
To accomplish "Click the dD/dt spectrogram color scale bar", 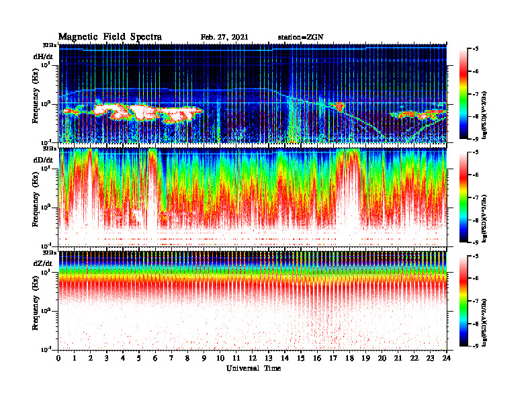I will click(463, 197).
